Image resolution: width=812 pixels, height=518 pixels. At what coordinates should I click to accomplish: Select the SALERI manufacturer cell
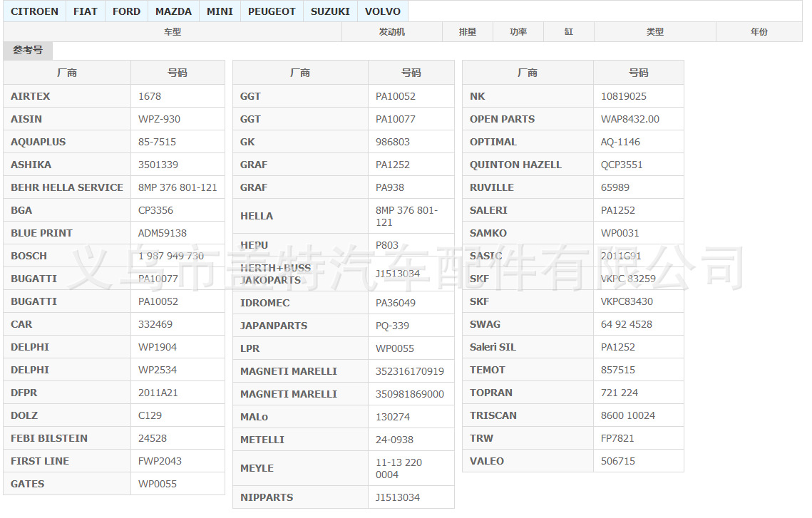(528, 210)
